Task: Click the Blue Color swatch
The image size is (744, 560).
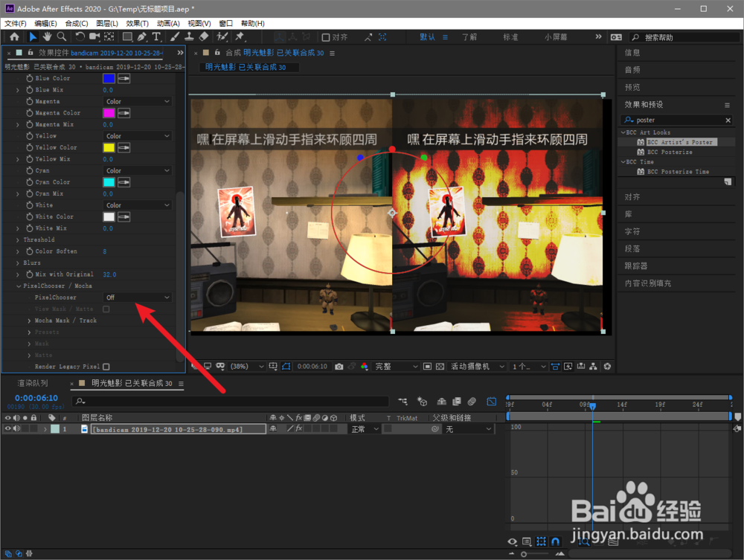Action: [109, 79]
